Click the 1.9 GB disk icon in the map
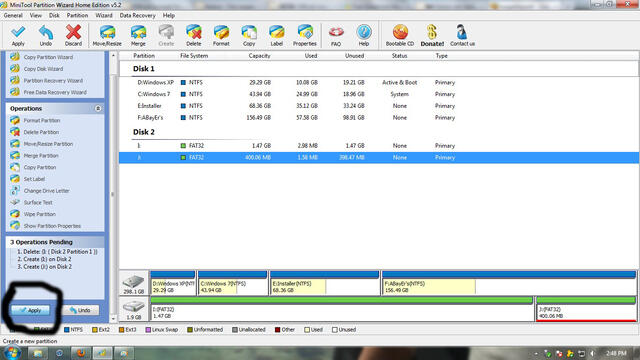640x360 pixels. click(133, 309)
